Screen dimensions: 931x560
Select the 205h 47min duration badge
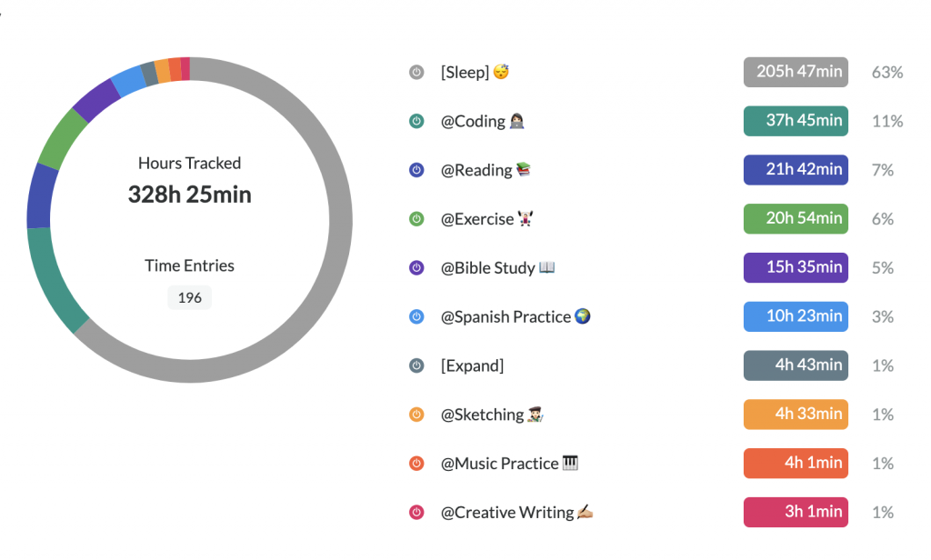tap(796, 72)
